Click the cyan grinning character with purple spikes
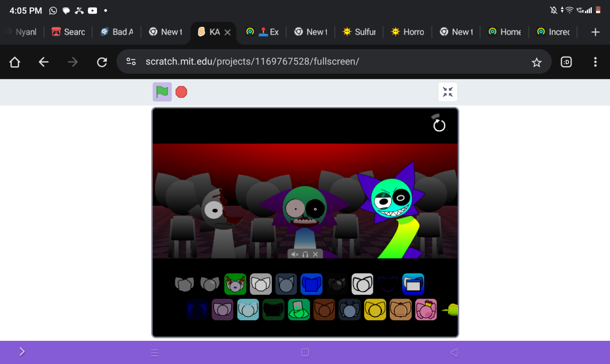Screen dimensions: 610x364 click(x=391, y=209)
